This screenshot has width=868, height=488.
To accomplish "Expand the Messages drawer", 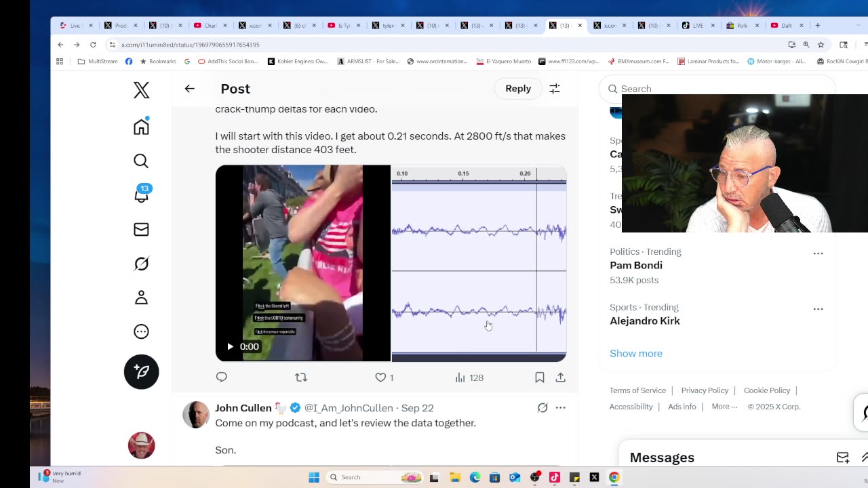I will click(x=864, y=457).
